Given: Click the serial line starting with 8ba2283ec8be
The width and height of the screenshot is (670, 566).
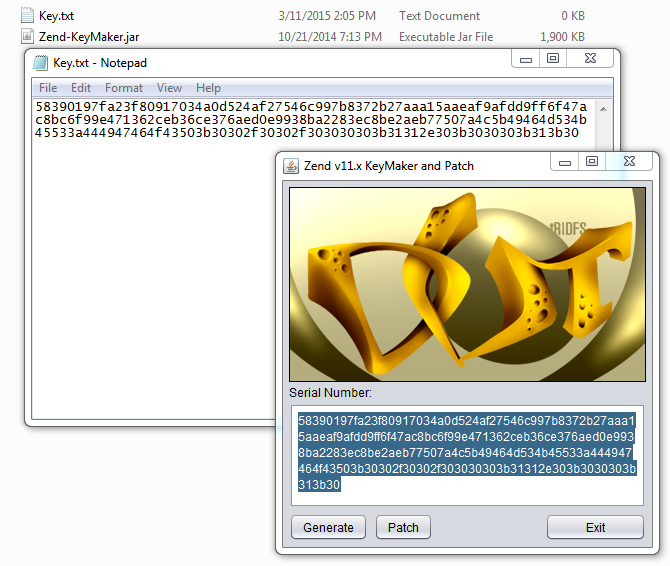Looking at the screenshot, I should click(464, 453).
